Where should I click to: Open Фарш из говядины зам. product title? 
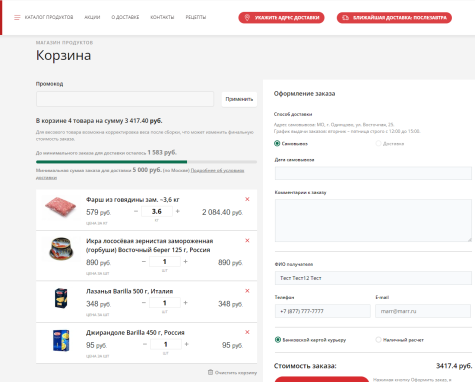[x=133, y=200]
